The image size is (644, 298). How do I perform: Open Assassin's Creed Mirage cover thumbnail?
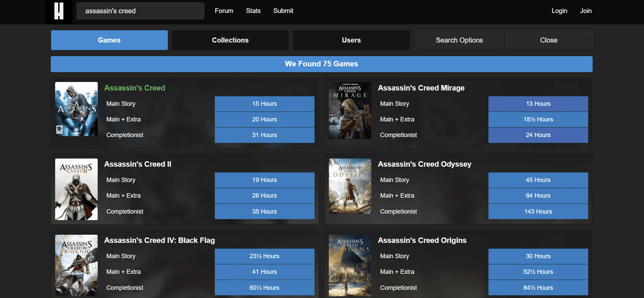pos(350,110)
